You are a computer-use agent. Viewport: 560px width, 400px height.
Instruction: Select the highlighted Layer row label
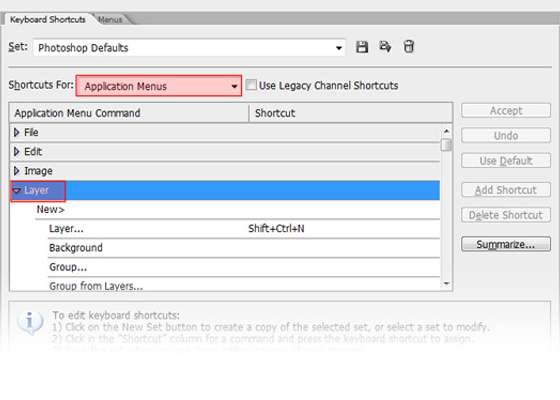click(36, 190)
